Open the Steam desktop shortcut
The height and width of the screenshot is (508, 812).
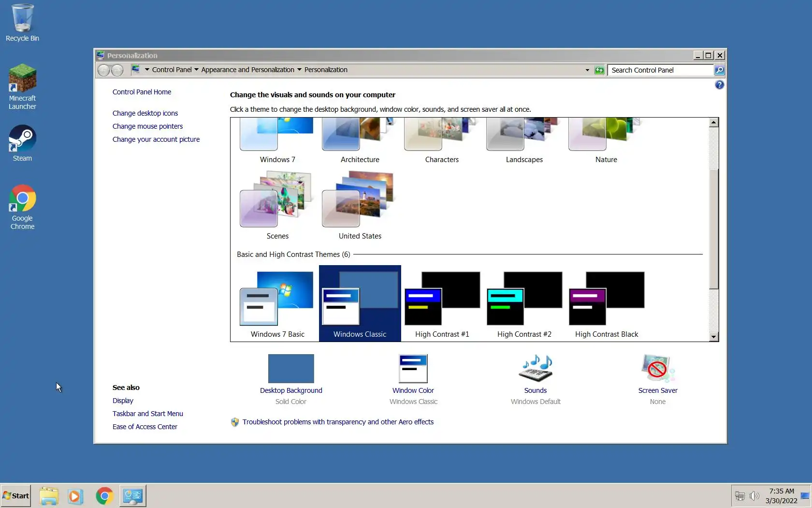[22, 143]
